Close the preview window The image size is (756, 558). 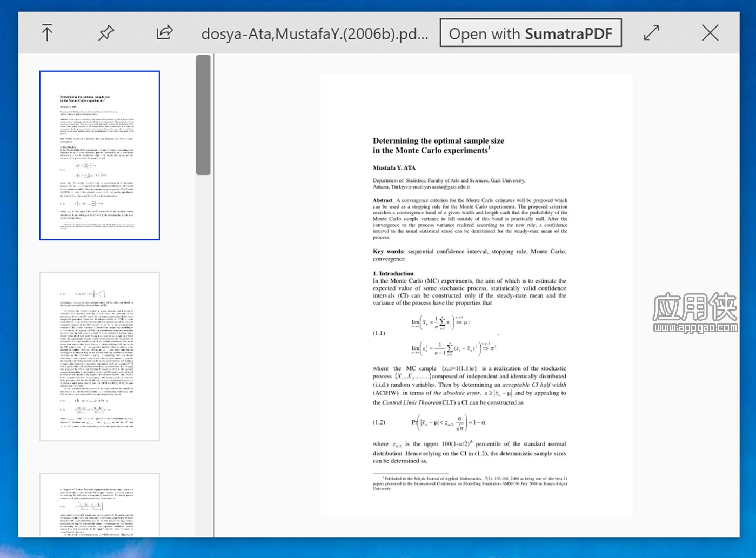click(x=710, y=33)
